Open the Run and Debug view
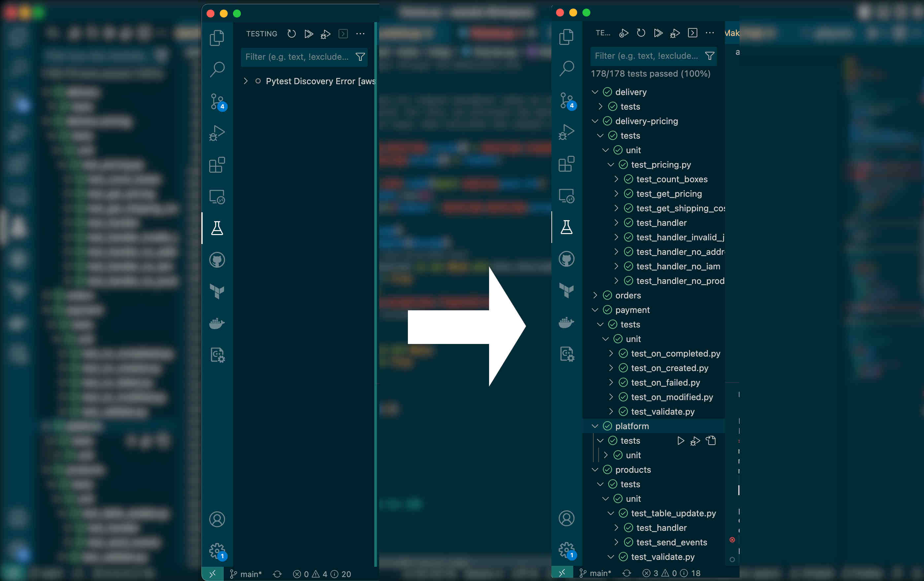The height and width of the screenshot is (581, 924). [x=217, y=132]
